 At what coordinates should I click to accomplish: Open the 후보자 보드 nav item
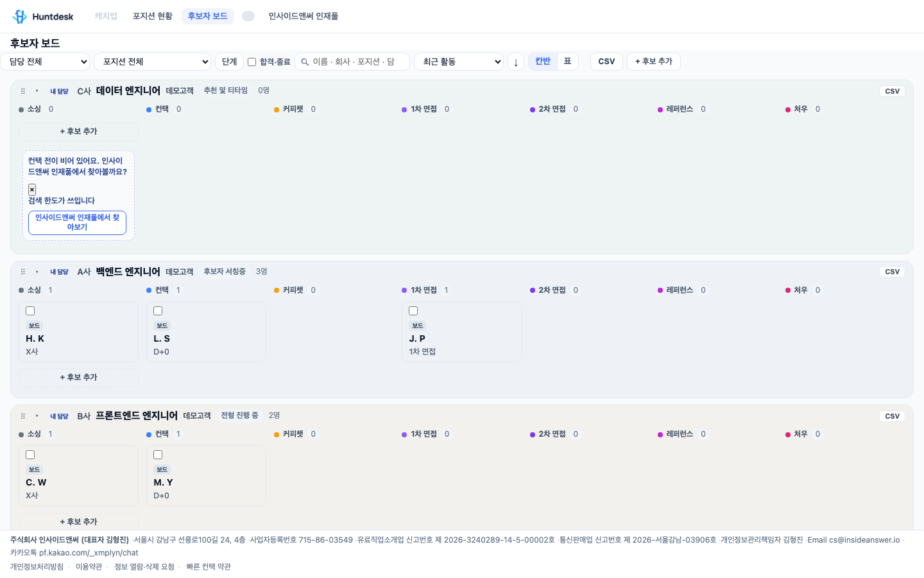point(208,16)
